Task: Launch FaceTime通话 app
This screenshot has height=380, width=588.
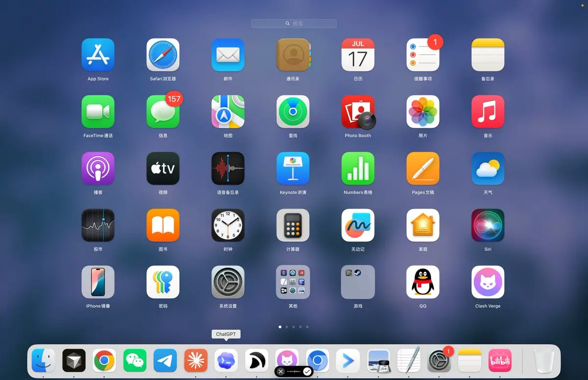Action: [x=98, y=112]
